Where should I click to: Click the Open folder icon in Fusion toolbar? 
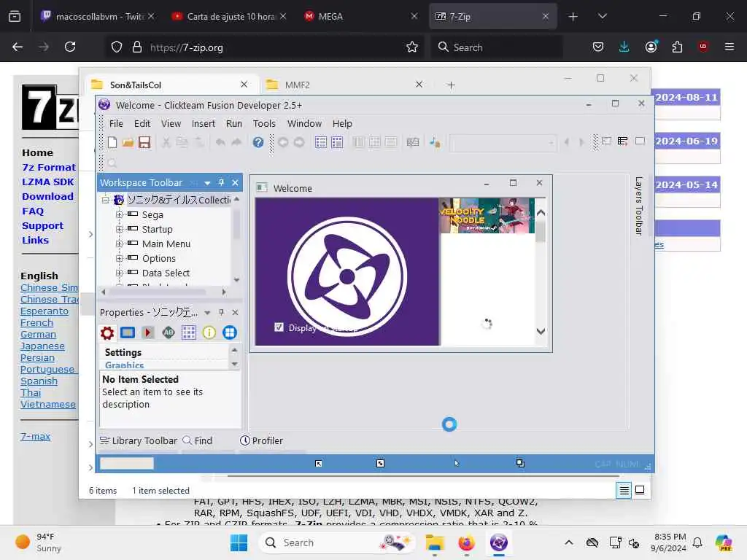tap(128, 142)
